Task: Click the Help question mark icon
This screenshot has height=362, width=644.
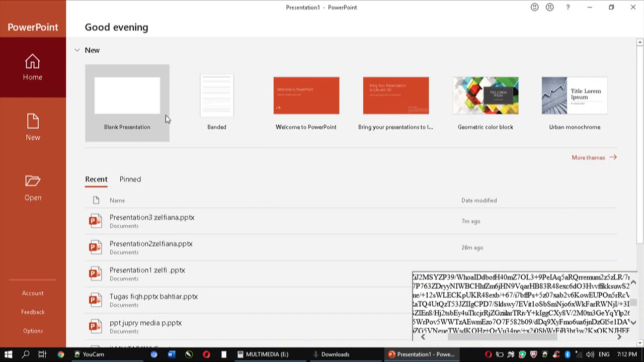Action: click(x=568, y=7)
